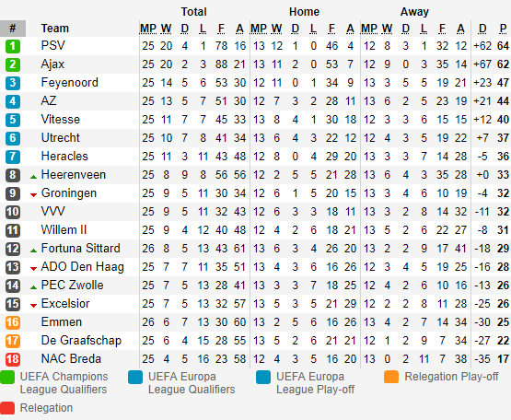This screenshot has height=420, width=511.
Task: Select the Total section header
Action: click(194, 12)
